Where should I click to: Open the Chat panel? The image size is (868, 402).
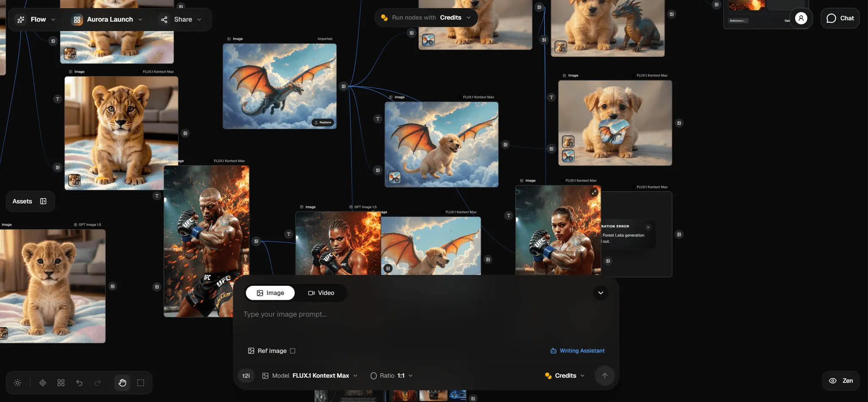pyautogui.click(x=840, y=18)
